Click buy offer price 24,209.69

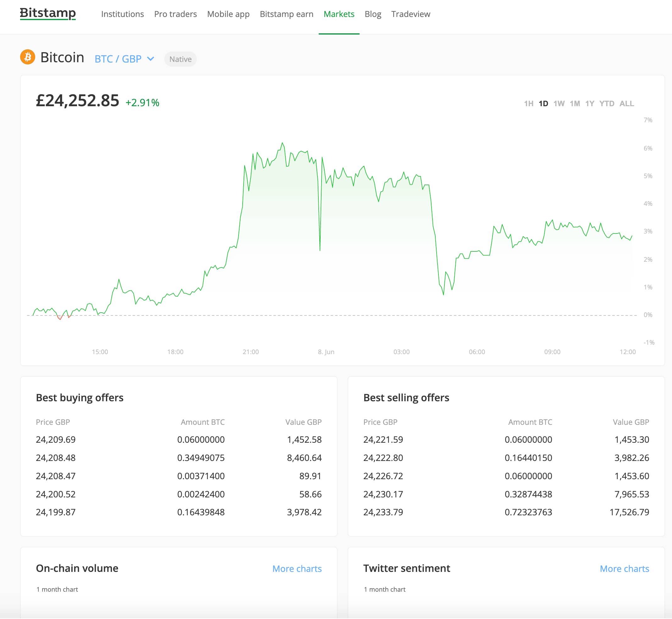point(56,440)
